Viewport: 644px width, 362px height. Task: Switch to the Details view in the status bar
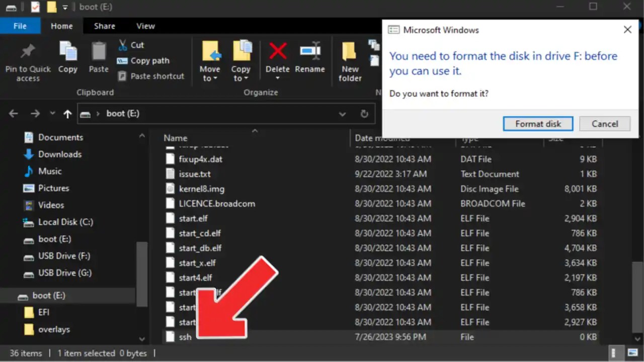click(x=614, y=353)
